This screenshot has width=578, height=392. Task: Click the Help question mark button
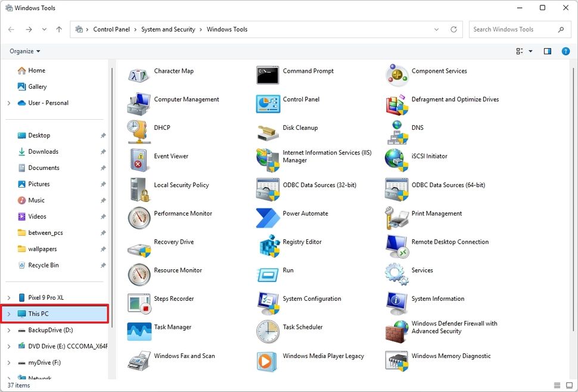coord(565,51)
